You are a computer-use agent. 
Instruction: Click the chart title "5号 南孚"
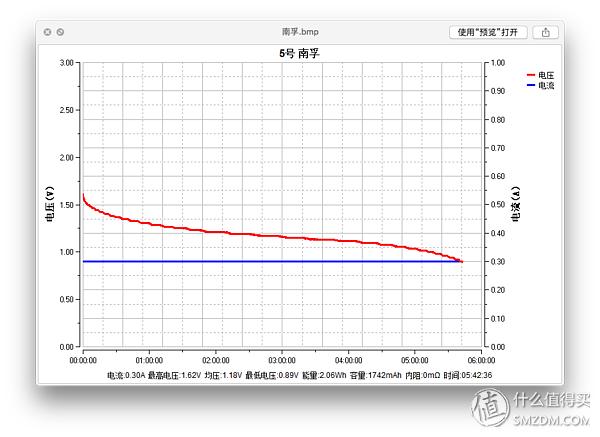pyautogui.click(x=299, y=53)
